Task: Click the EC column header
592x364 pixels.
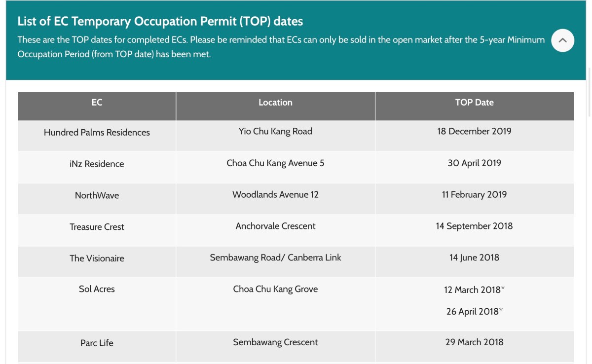Action: point(97,103)
